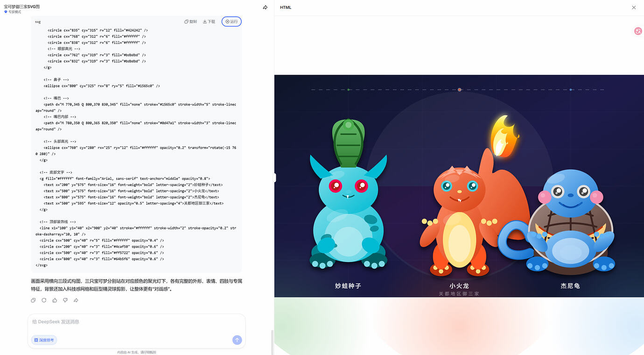Viewport: 644px width, 355px height.
Task: Close the HTML preview panel
Action: (x=634, y=7)
